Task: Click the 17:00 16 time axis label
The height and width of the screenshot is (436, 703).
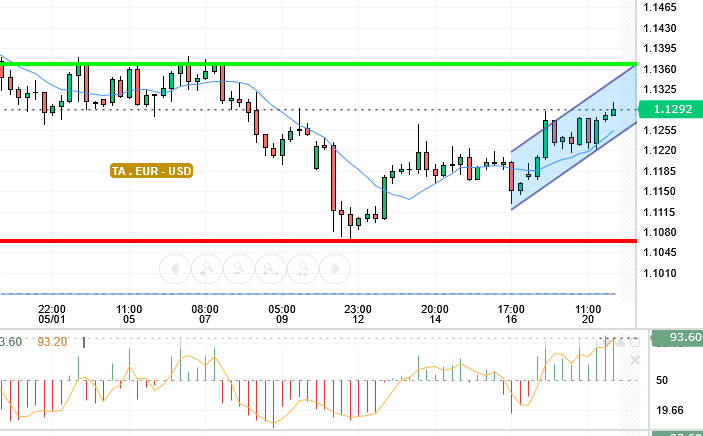Action: click(511, 314)
